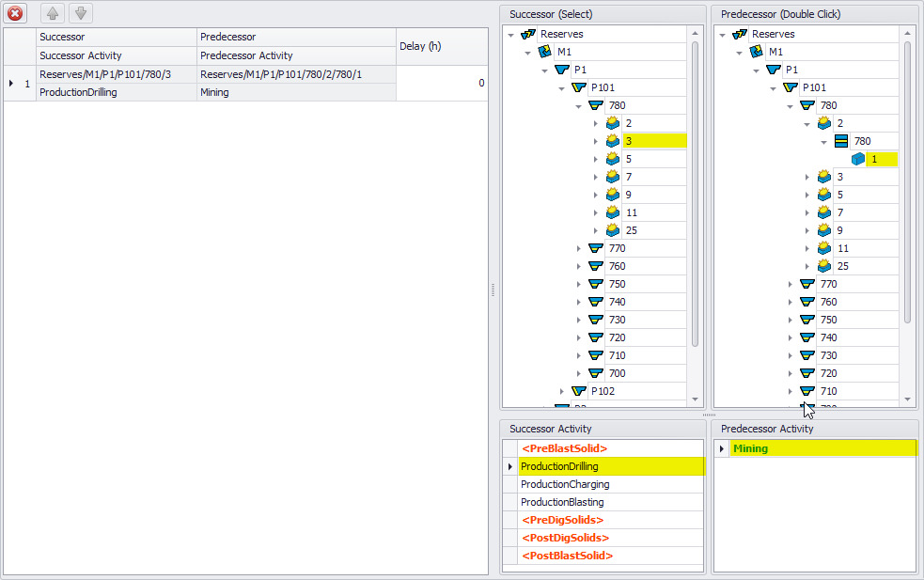Click the Delay value cell in row 1
The width and height of the screenshot is (924, 580).
(x=441, y=83)
